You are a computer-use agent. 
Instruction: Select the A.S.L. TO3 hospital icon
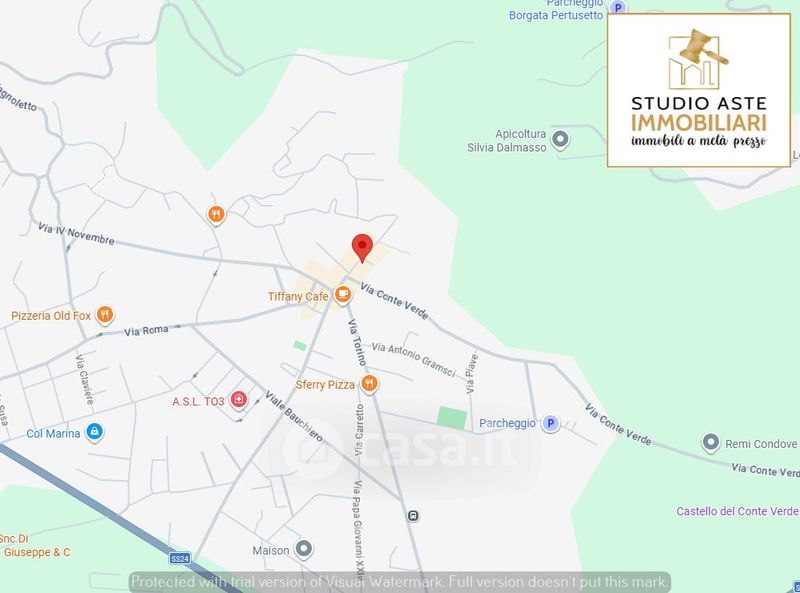pyautogui.click(x=238, y=402)
